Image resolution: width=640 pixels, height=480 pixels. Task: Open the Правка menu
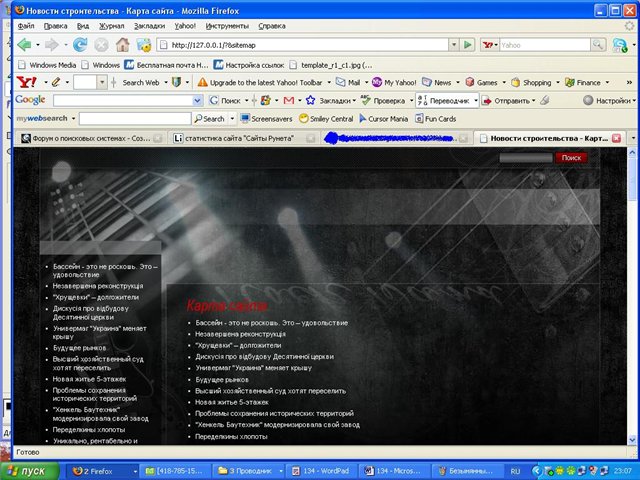55,26
